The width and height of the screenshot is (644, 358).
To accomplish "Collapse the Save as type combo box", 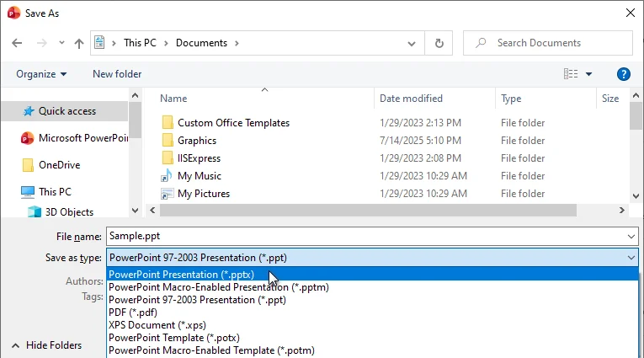I will 631,258.
